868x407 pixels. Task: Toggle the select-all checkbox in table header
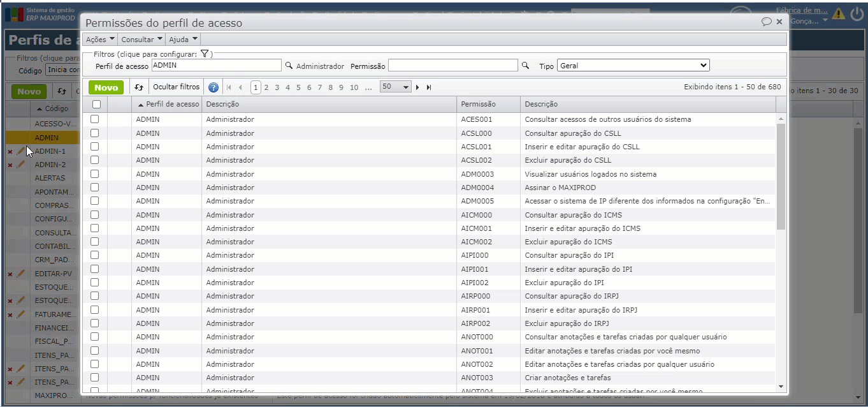[96, 104]
